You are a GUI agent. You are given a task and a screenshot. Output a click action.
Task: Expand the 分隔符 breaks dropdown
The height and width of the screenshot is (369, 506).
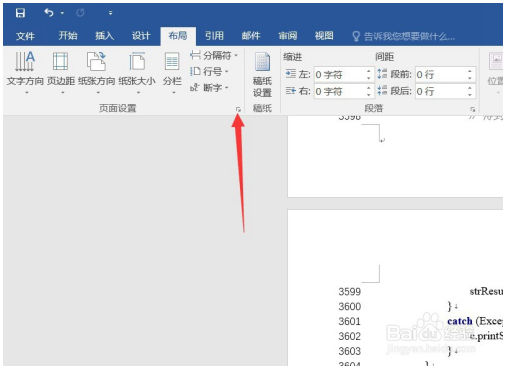click(214, 55)
